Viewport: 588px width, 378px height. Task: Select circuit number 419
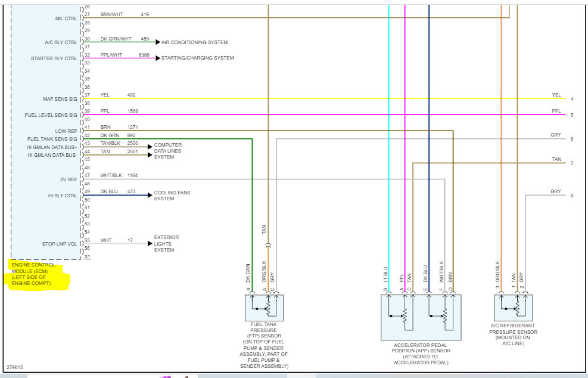point(145,15)
